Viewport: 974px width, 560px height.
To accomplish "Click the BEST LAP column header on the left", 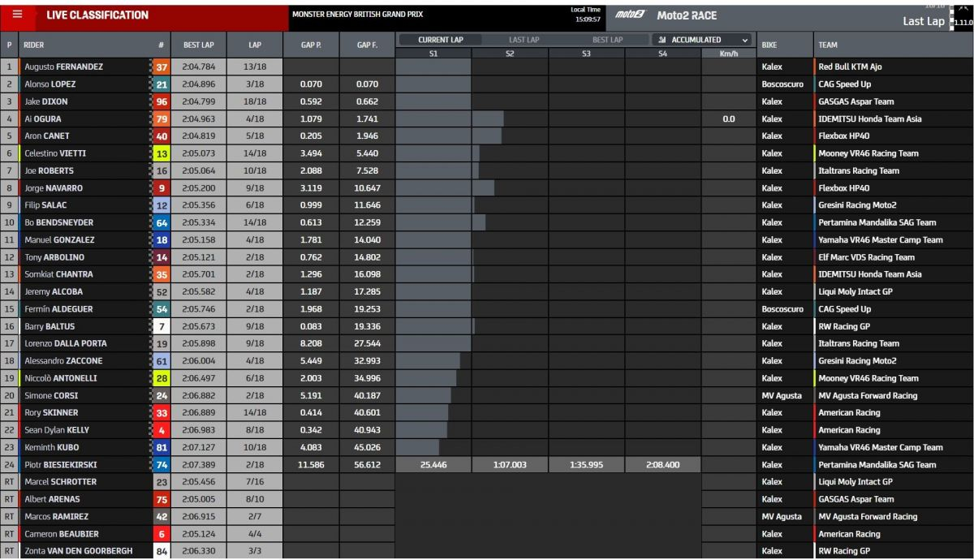I will coord(198,45).
